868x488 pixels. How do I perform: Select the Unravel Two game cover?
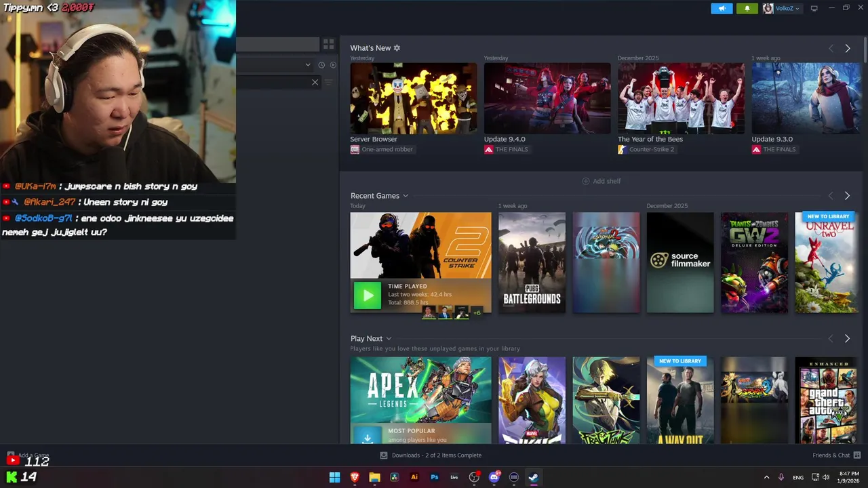click(826, 263)
